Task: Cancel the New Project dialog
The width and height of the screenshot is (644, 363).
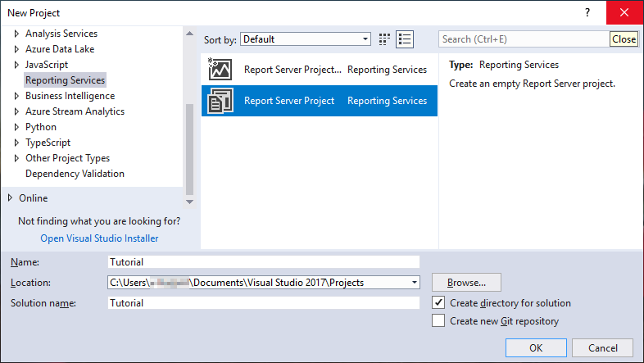Action: coord(602,347)
